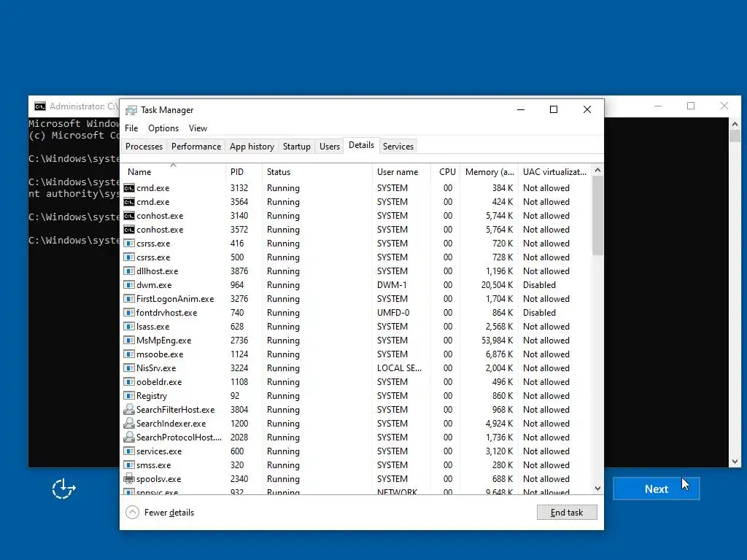Click the csrss.exe icon for PID 500
The height and width of the screenshot is (560, 747).
click(x=128, y=257)
